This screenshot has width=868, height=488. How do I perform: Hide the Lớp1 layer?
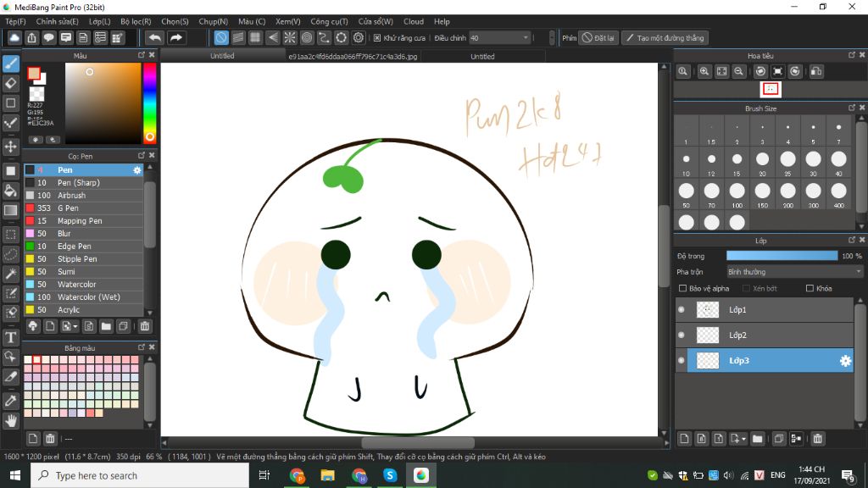682,310
